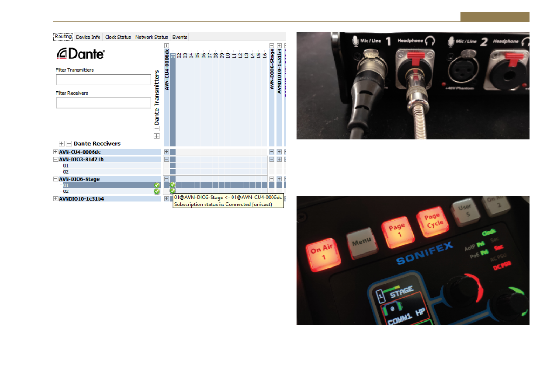Select transmitter channel header 16

pyautogui.click(x=264, y=55)
